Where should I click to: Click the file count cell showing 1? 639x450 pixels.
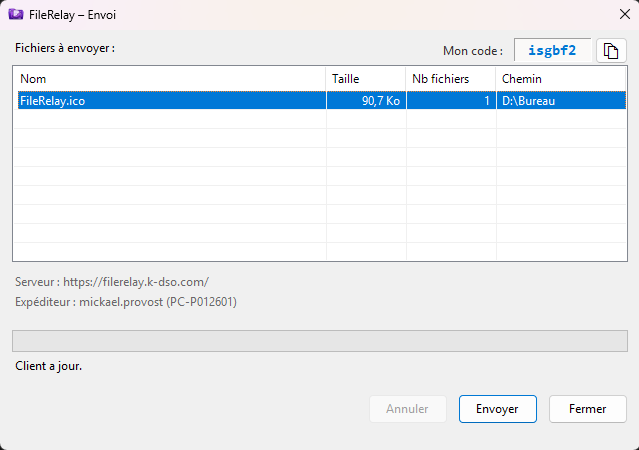coord(451,101)
